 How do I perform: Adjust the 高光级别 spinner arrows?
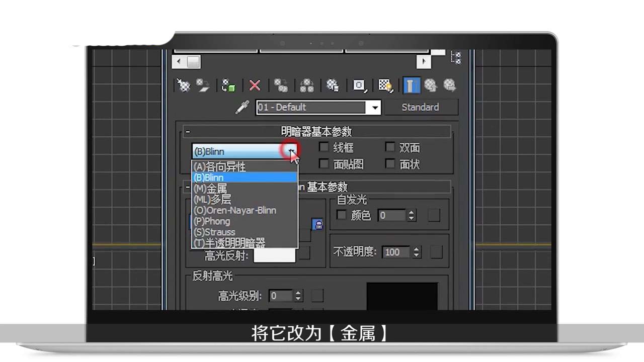298,296
